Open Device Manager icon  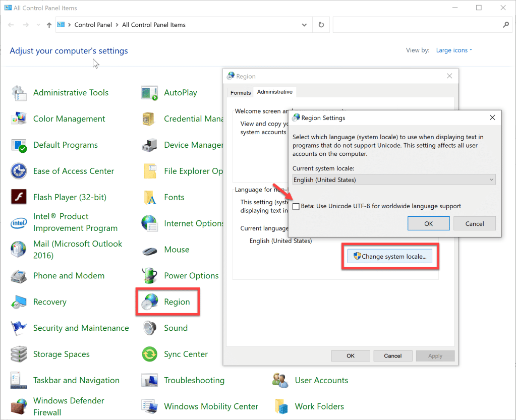point(150,145)
